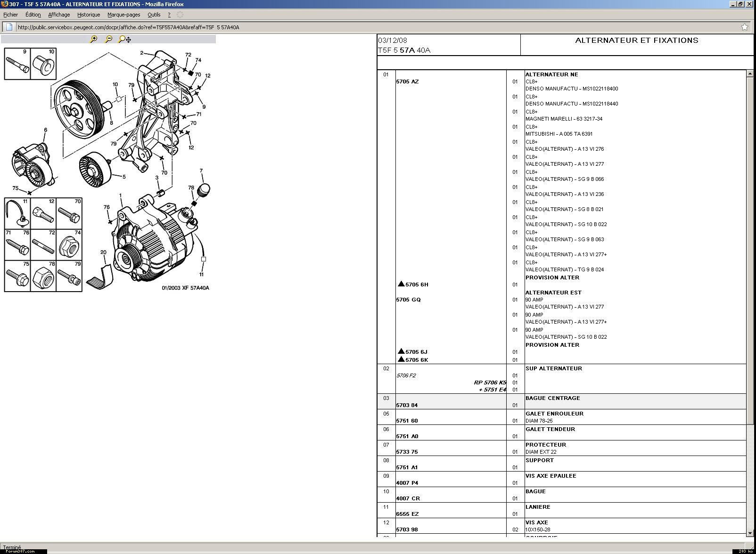Select part number 5751 A1
The height and width of the screenshot is (554, 756).
pyautogui.click(x=407, y=467)
